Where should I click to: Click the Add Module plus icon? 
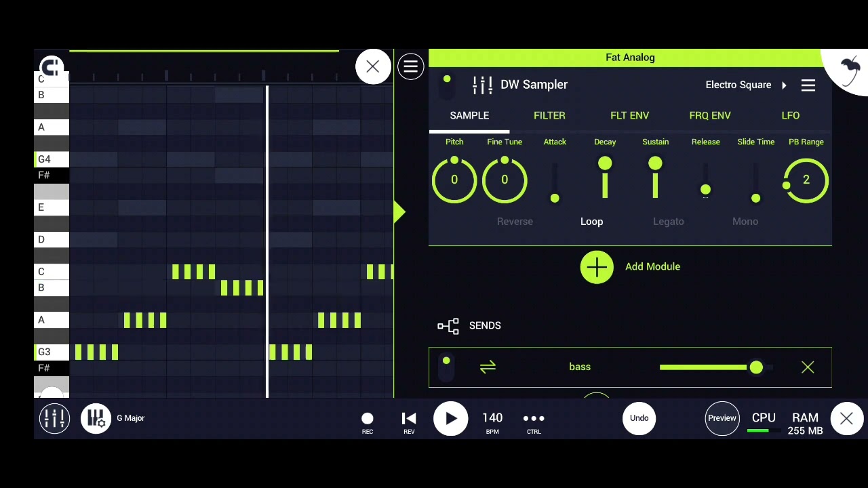click(597, 267)
